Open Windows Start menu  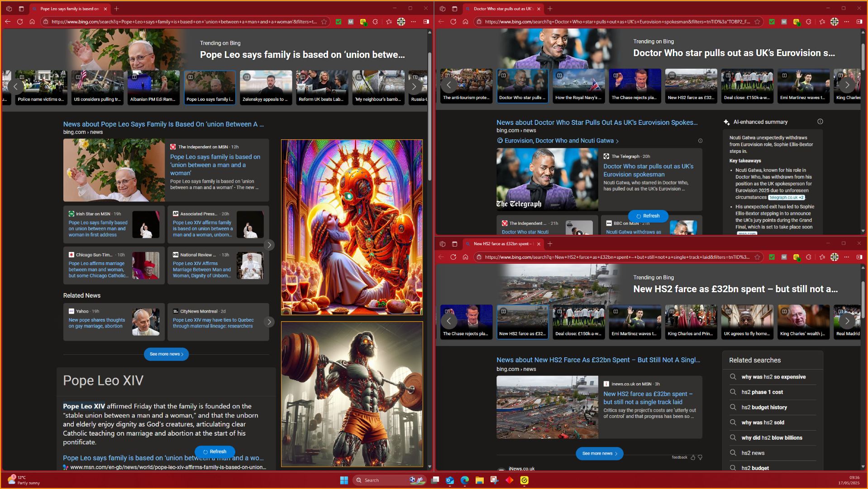click(344, 480)
